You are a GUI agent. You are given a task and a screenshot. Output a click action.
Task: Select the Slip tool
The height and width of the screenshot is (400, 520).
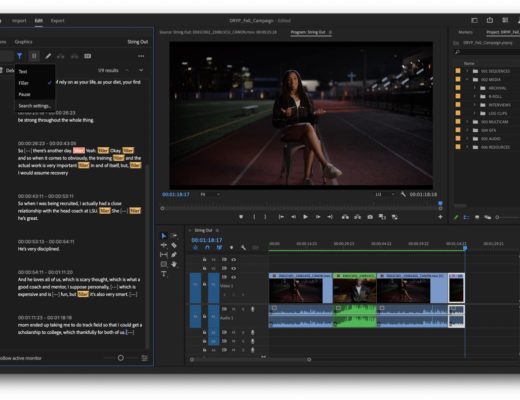pyautogui.click(x=164, y=255)
